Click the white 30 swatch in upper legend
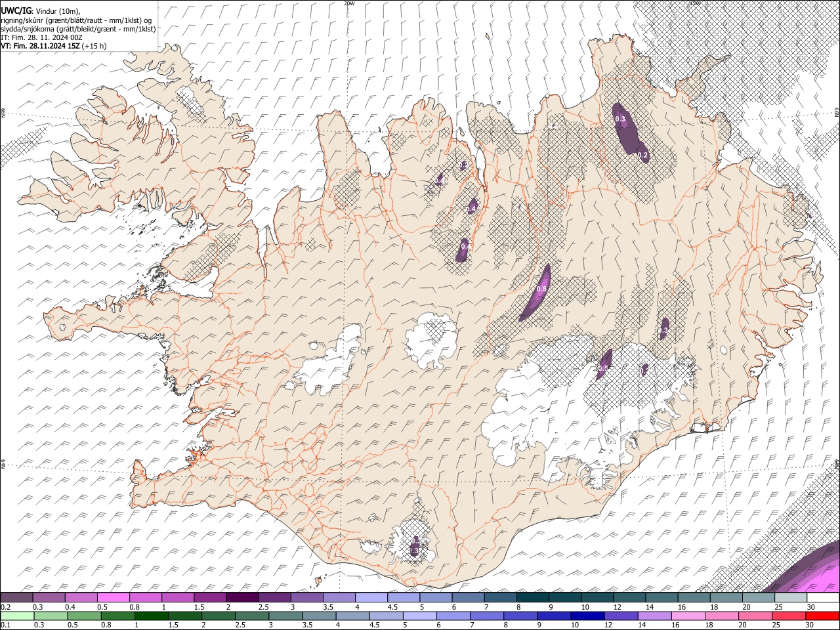The width and height of the screenshot is (840, 630). click(x=822, y=597)
